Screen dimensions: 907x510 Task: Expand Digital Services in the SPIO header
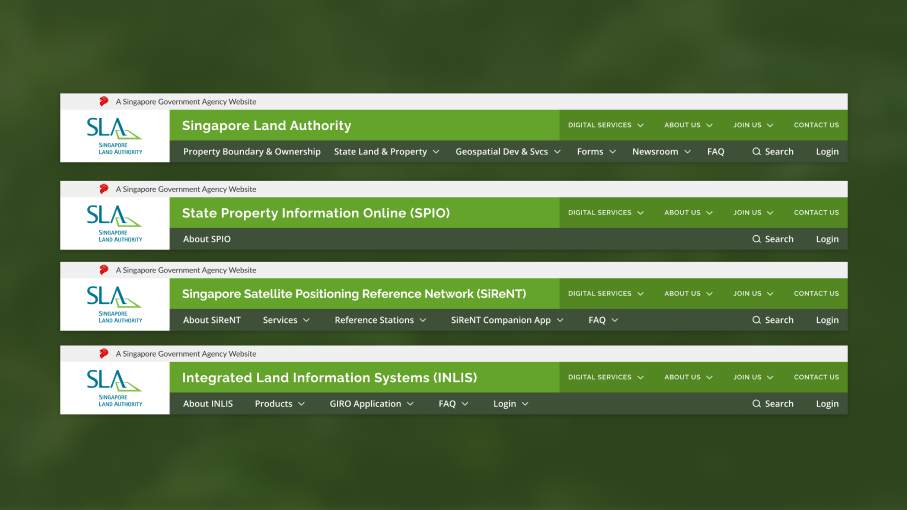(x=606, y=213)
